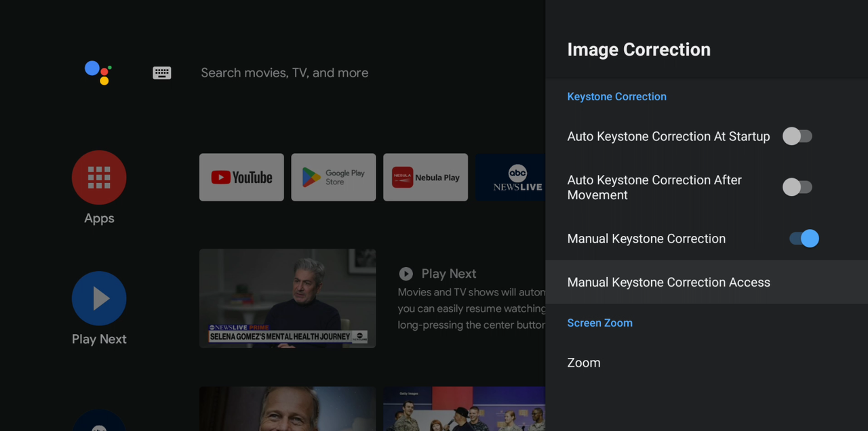
Task: Enable Auto Keystone Correction At Startup
Action: (797, 136)
